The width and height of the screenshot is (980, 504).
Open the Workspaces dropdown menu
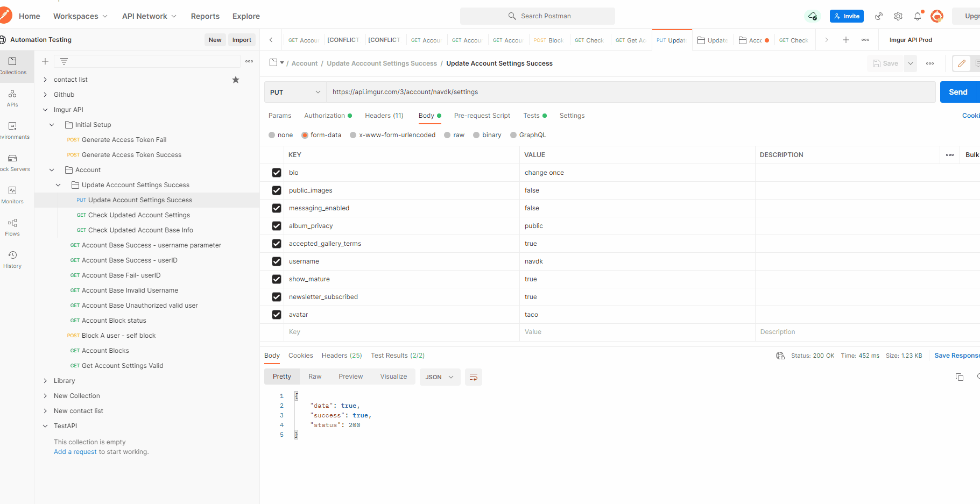tap(80, 16)
